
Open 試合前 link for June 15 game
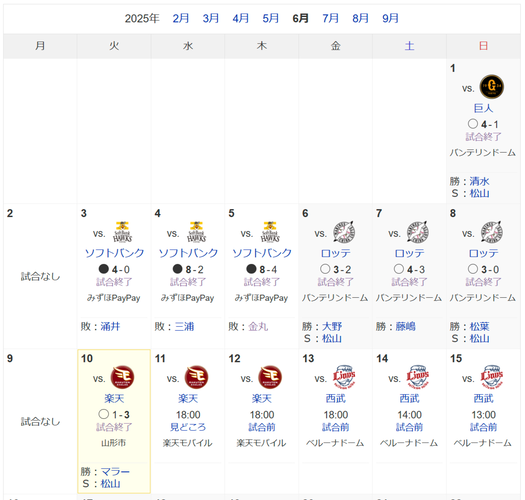[x=483, y=427]
